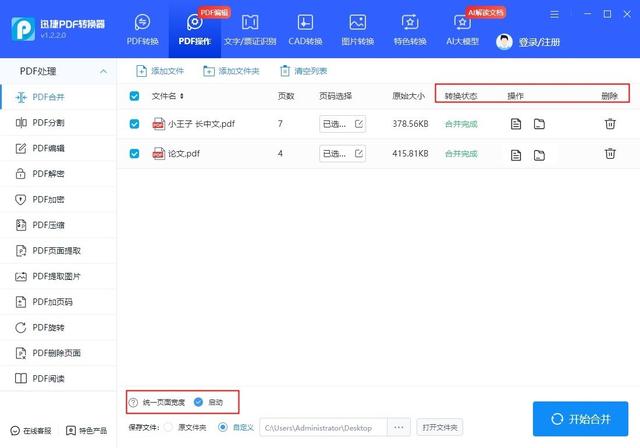The width and height of the screenshot is (640, 448).
Task: Toggle 启动 unified page width option
Action: point(198,402)
